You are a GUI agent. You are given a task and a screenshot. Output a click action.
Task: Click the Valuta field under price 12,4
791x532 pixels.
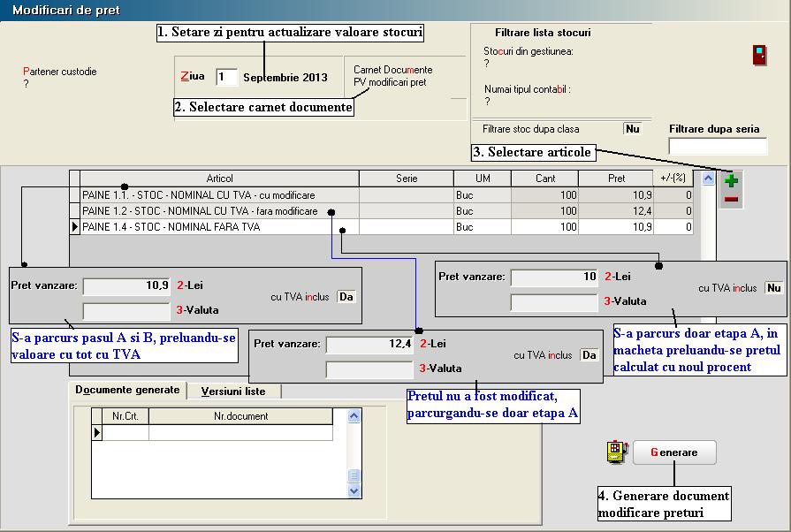369,369
